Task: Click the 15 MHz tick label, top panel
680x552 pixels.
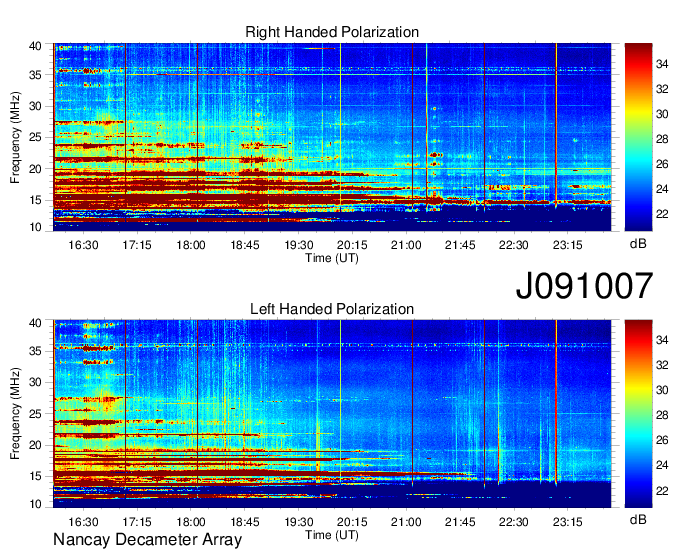Action: pyautogui.click(x=35, y=200)
